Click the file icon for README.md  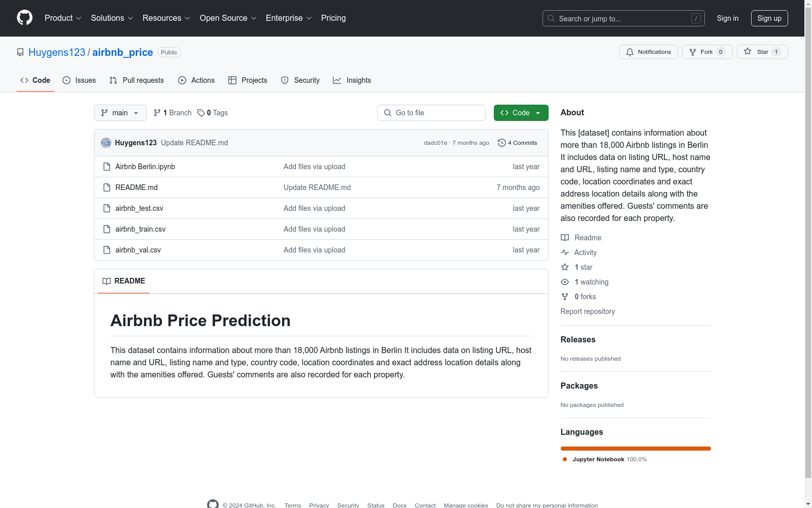tap(107, 187)
